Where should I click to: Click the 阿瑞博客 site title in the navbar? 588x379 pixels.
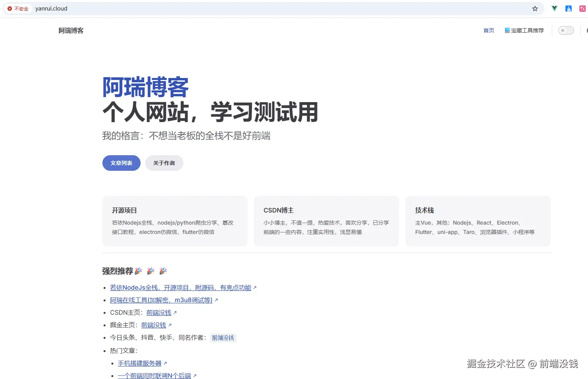(71, 30)
